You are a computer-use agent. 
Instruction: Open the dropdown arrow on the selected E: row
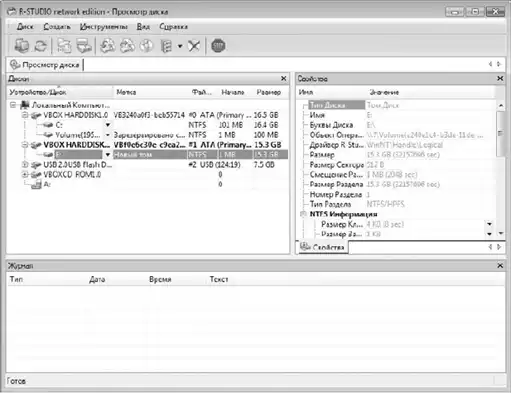tap(108, 155)
